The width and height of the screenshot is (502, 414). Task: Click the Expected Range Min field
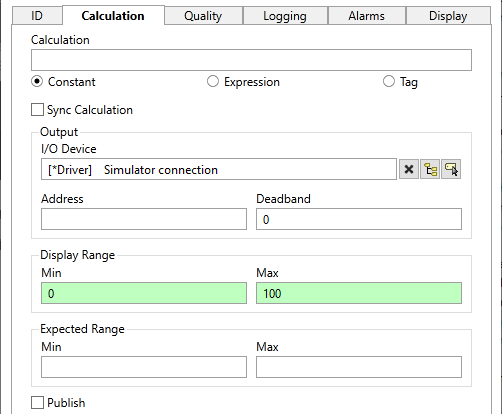(144, 367)
